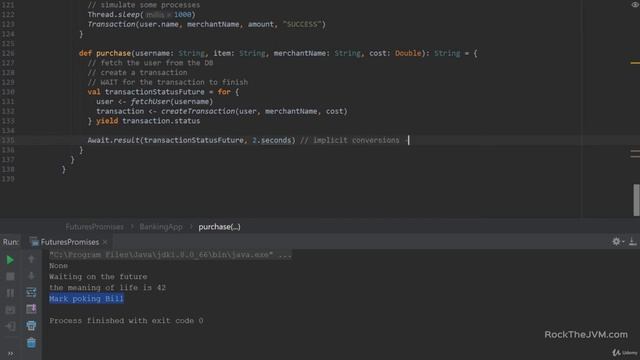Screen dimensions: 640x360
Task: Click the editor inspections eye icon
Action: 635,5
